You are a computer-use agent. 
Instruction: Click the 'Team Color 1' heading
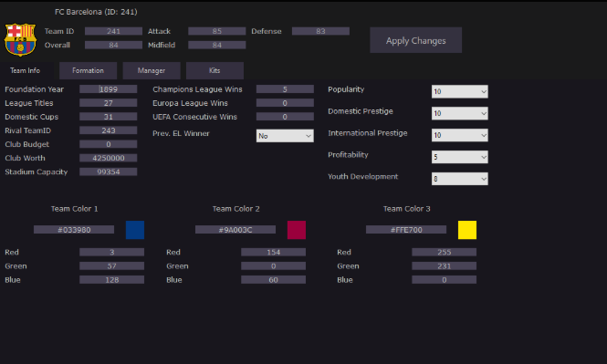(x=74, y=209)
